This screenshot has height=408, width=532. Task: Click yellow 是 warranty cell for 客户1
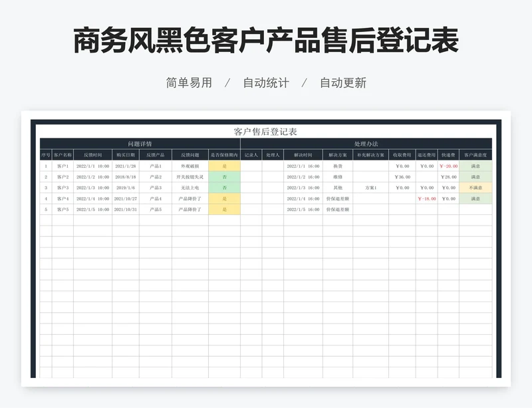[x=224, y=166]
